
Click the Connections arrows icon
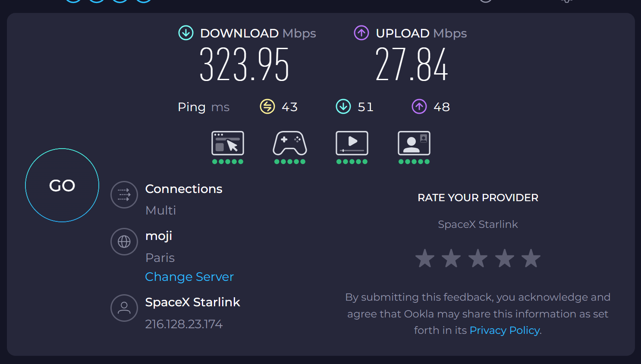[124, 195]
